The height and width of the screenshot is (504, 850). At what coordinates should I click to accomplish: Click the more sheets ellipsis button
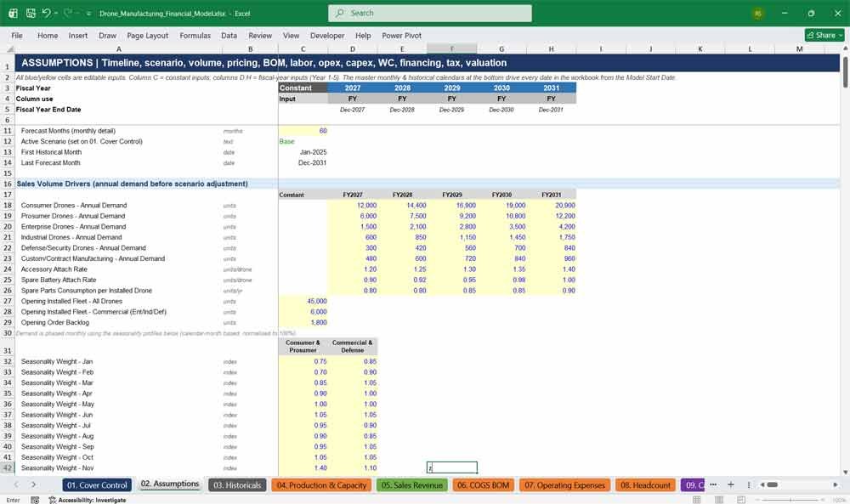pos(713,484)
